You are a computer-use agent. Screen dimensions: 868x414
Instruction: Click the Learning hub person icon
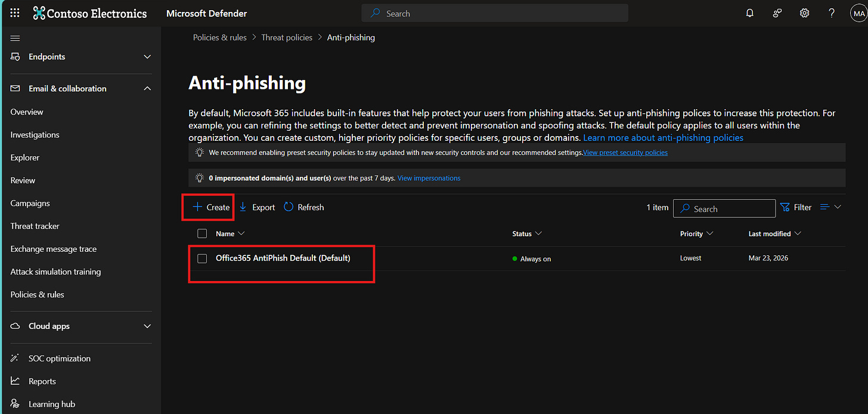[15, 404]
